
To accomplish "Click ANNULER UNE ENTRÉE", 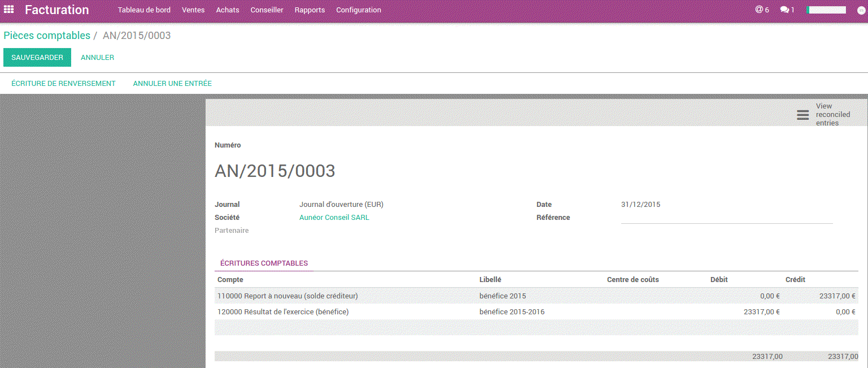I will [x=172, y=83].
